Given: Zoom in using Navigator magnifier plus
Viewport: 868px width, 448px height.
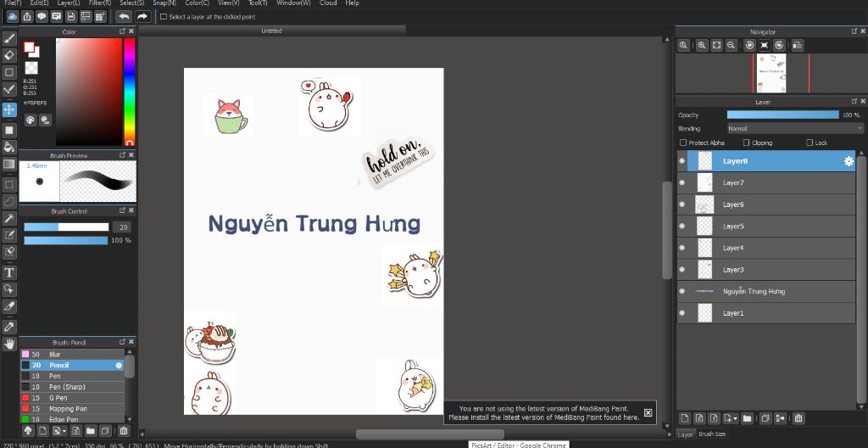Looking at the screenshot, I should (x=701, y=46).
